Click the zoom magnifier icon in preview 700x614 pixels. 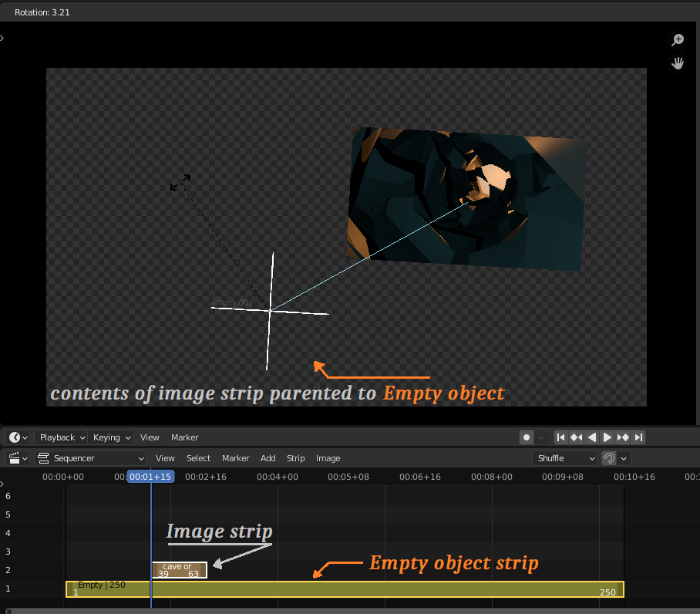pyautogui.click(x=678, y=40)
